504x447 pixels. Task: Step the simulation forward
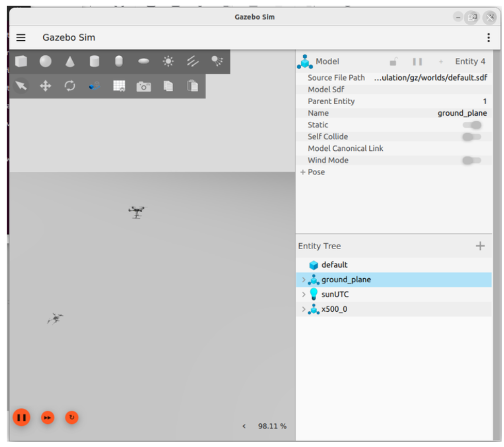tap(47, 418)
